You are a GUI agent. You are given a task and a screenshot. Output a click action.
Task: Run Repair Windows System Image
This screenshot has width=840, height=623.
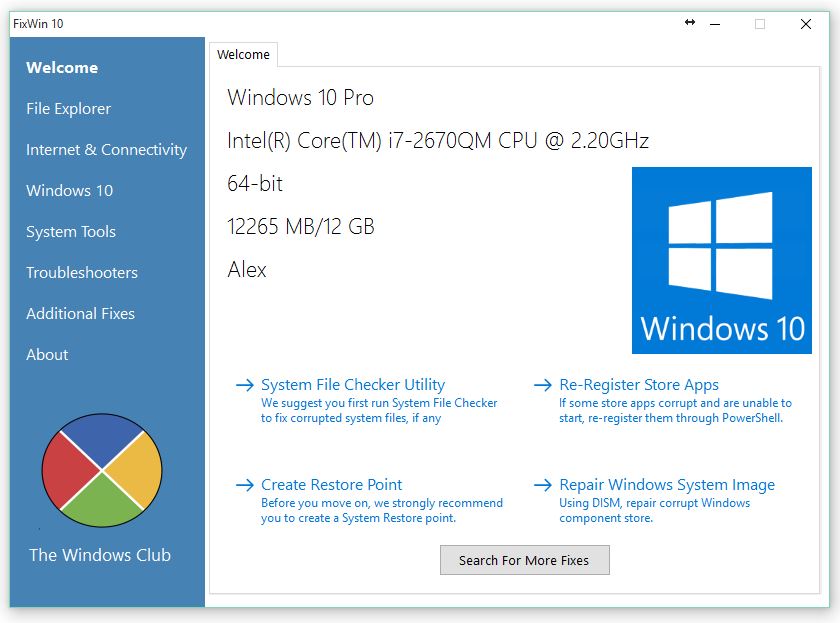[x=666, y=485]
